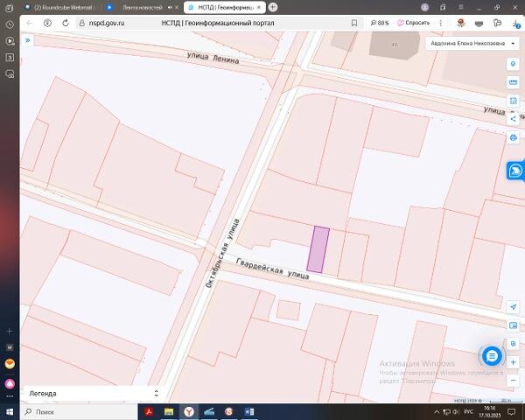Open Word from the Windows taskbar
This screenshot has height=420, width=525.
click(x=249, y=411)
